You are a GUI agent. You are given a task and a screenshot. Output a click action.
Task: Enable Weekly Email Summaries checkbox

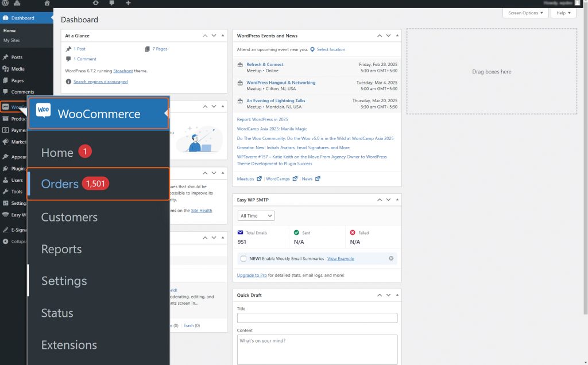pyautogui.click(x=243, y=259)
